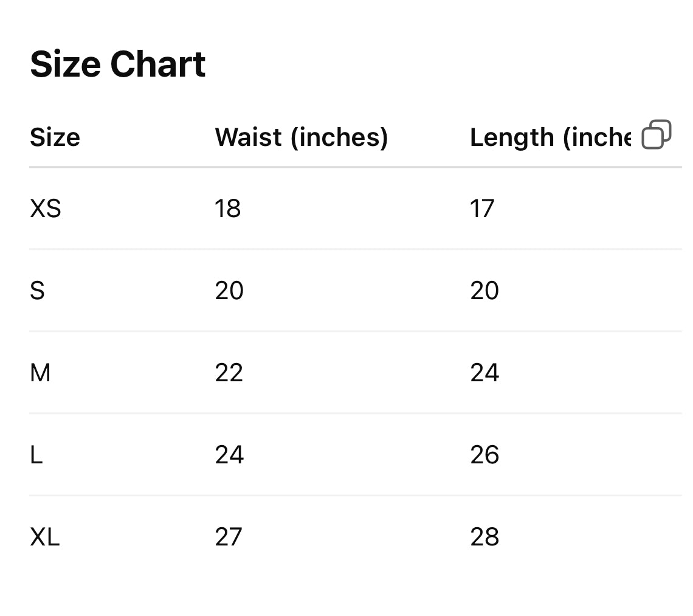Click length value 26 for L
693x616 pixels.
click(x=485, y=455)
